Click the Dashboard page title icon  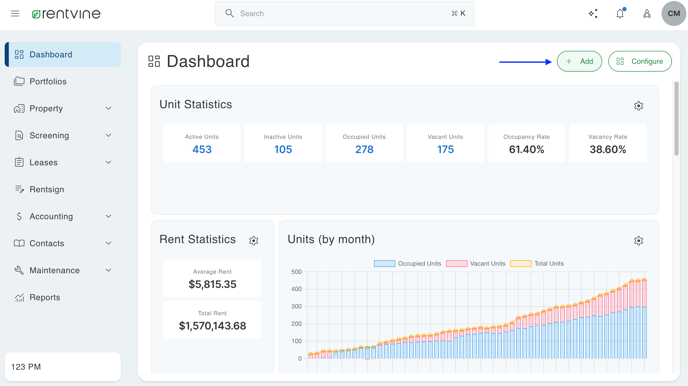(x=154, y=61)
